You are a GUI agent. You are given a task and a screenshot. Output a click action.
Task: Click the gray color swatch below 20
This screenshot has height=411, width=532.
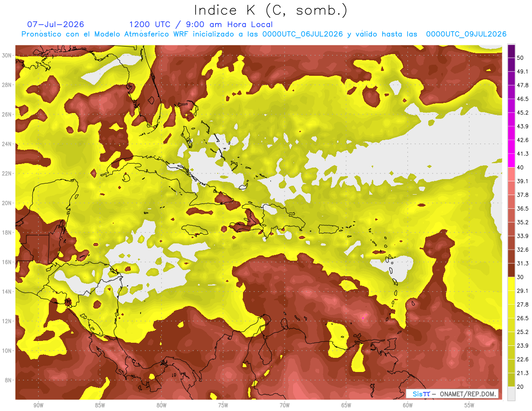click(x=511, y=394)
